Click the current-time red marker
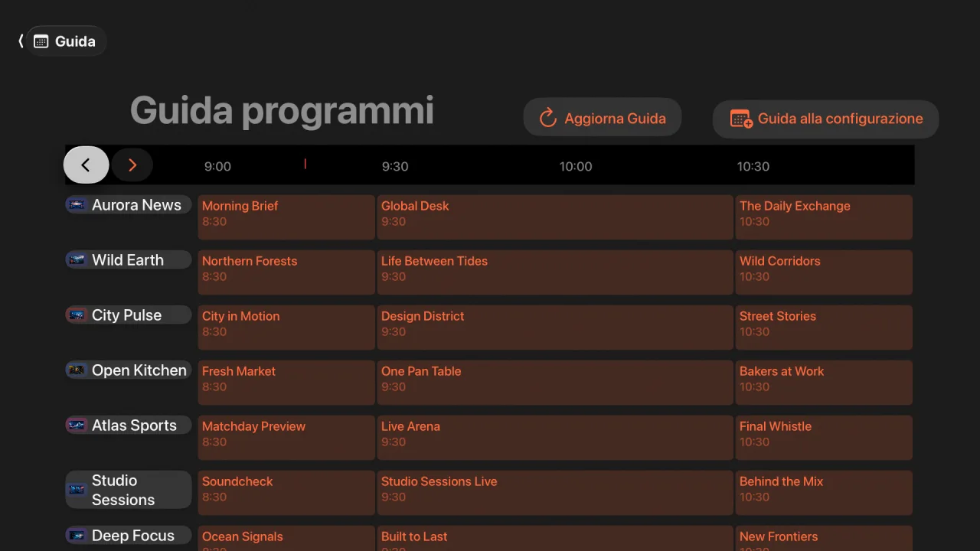This screenshot has width=980, height=551. 305,164
